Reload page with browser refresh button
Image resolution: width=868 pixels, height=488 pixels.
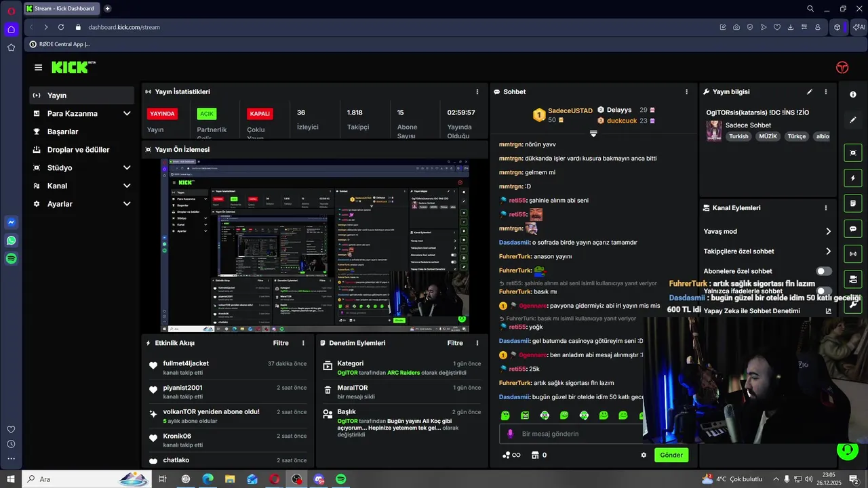[x=61, y=27]
